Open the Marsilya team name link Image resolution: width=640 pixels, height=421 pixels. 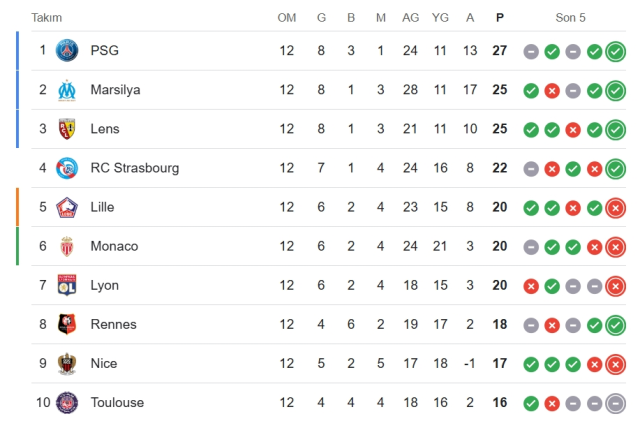[x=115, y=90]
